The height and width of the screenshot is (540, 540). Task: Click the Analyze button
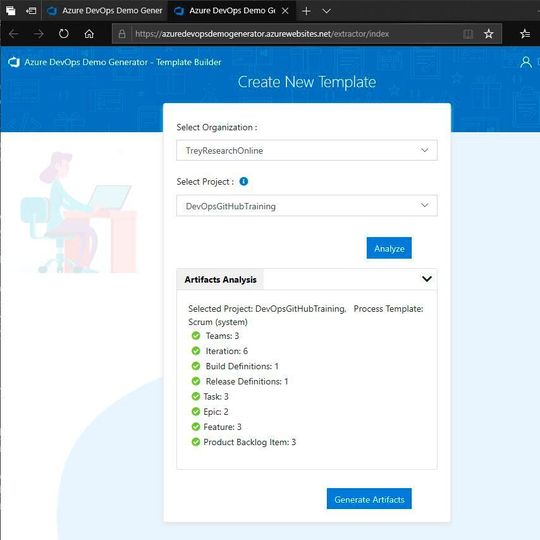(389, 248)
